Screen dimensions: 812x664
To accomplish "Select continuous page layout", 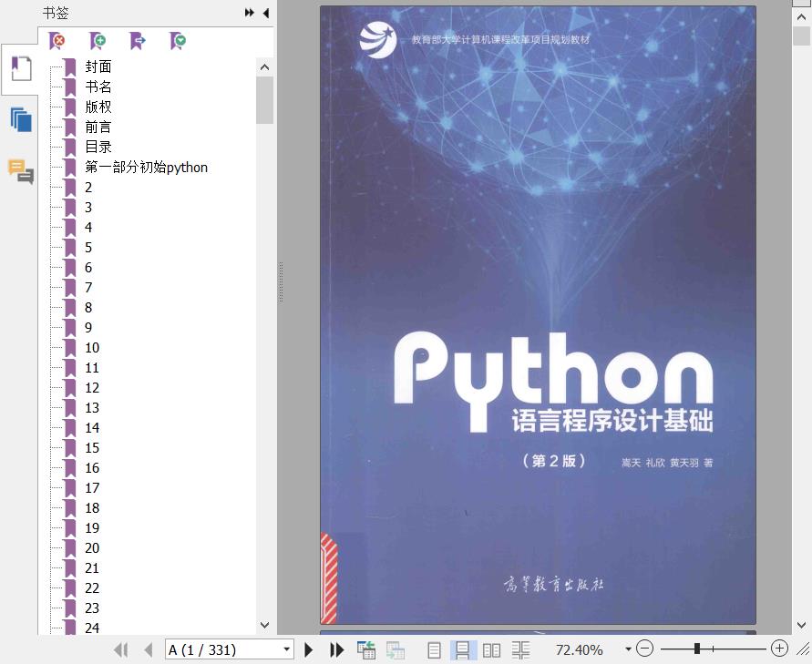I will point(462,650).
